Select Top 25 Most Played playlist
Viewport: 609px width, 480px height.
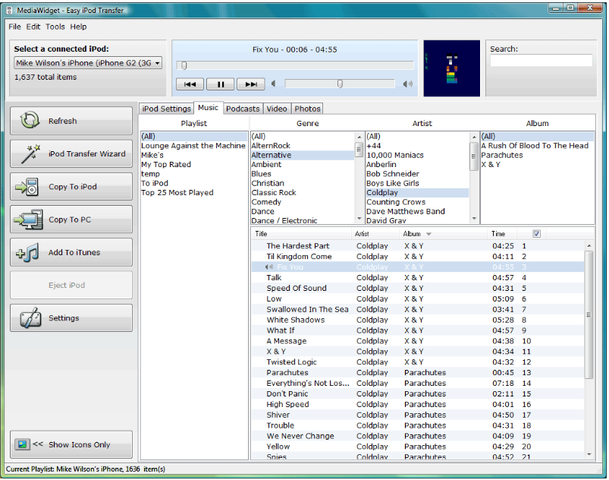pyautogui.click(x=193, y=193)
